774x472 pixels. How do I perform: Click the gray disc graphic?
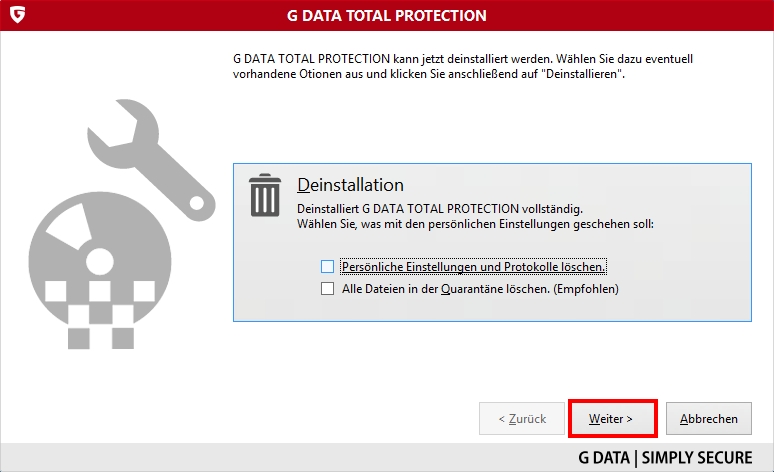click(x=100, y=262)
